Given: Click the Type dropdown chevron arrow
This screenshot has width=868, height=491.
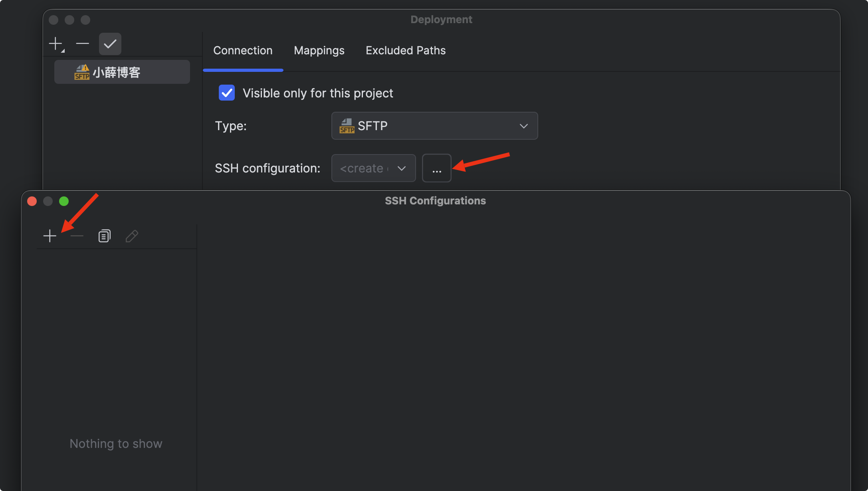Looking at the screenshot, I should pyautogui.click(x=523, y=126).
